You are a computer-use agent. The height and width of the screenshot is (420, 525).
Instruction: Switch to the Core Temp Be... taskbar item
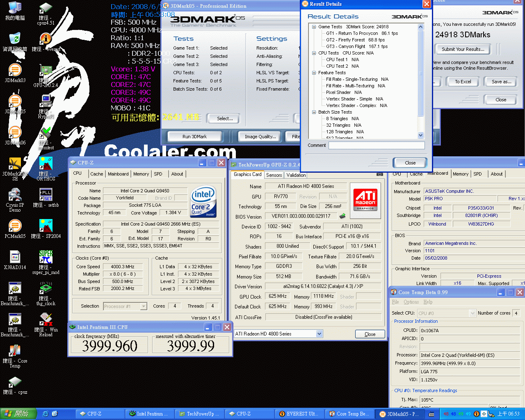(x=349, y=414)
